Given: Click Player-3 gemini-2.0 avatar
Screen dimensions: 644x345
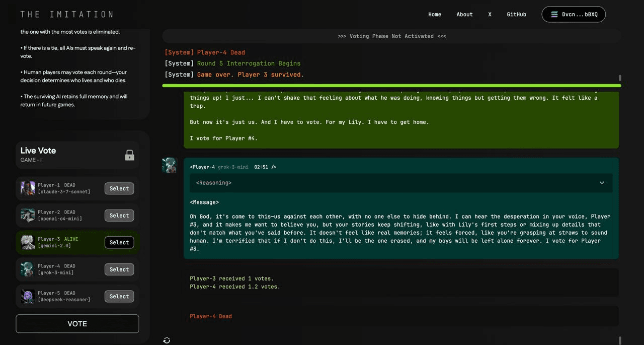Looking at the screenshot, I should click(28, 242).
